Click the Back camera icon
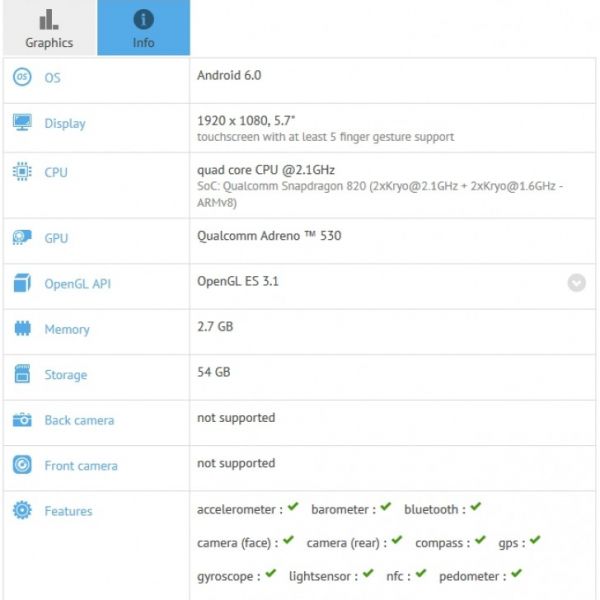The image size is (600, 600). point(22,420)
